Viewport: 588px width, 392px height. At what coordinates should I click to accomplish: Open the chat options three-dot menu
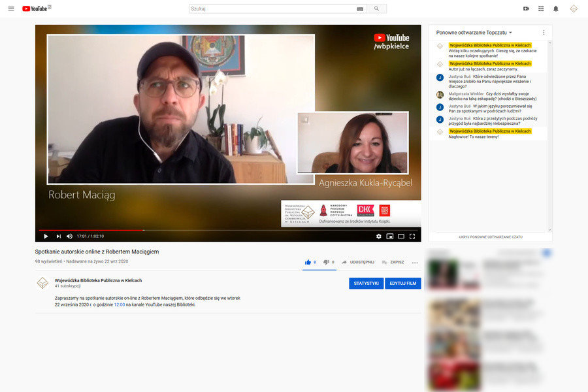(x=544, y=32)
